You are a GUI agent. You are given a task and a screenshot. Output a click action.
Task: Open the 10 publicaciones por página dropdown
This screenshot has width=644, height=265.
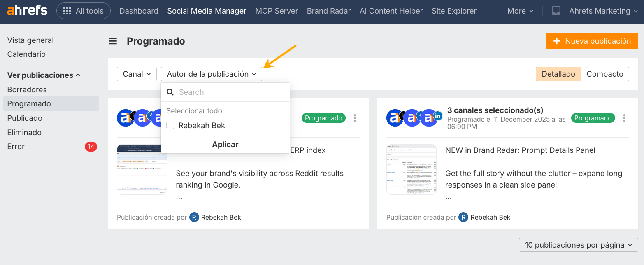coord(578,245)
